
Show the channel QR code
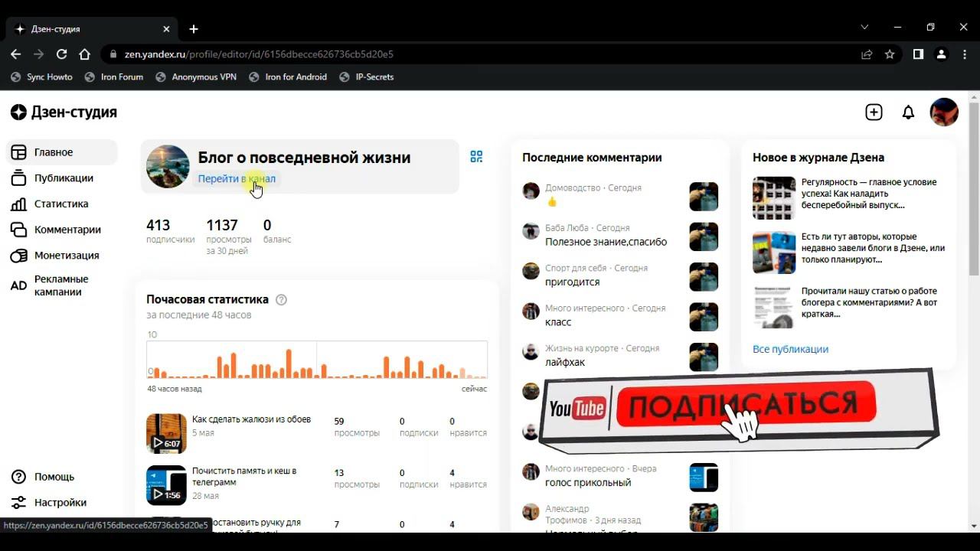click(476, 157)
